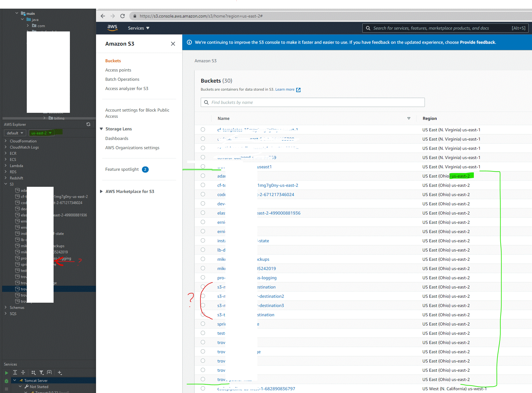Open the Learn more external link icon

pos(297,89)
